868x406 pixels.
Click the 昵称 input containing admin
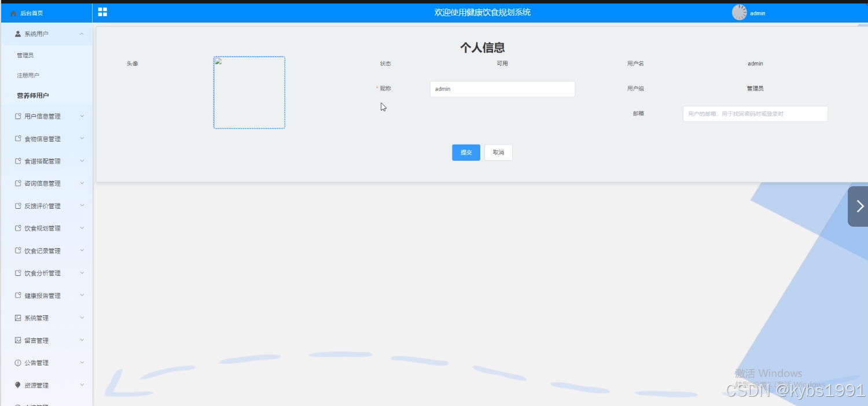pos(502,89)
